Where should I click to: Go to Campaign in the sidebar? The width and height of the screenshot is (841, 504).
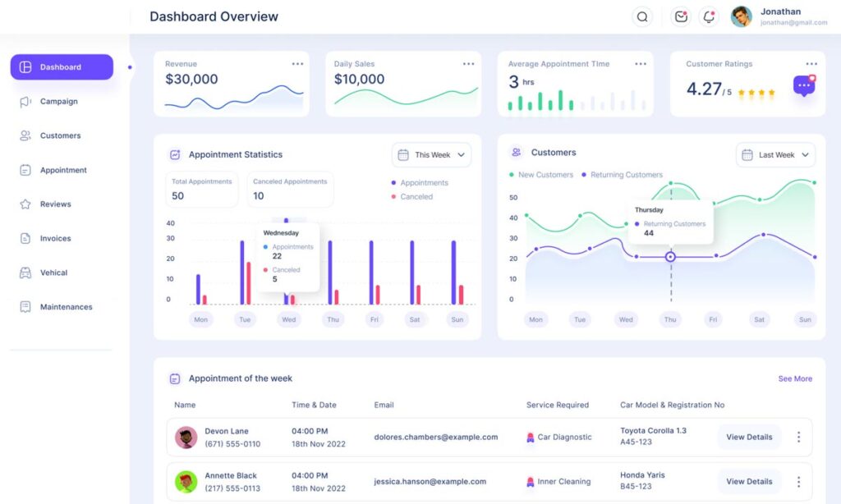pos(58,102)
